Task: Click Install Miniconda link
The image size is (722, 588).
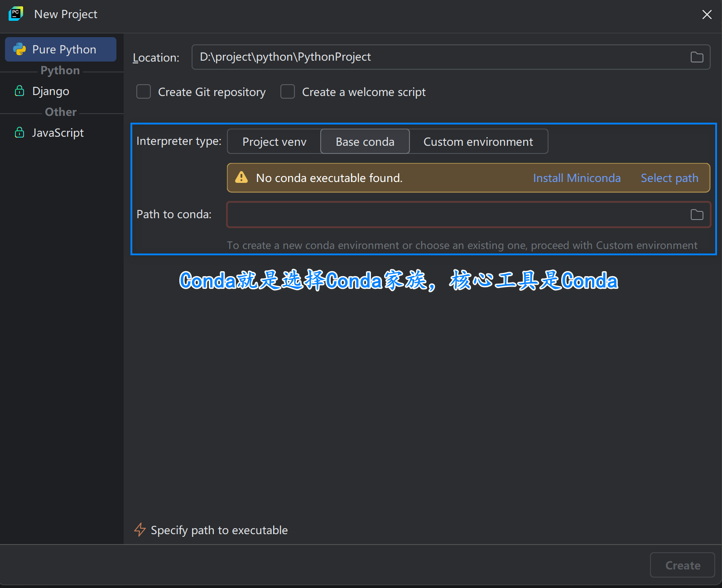Action: [x=577, y=178]
